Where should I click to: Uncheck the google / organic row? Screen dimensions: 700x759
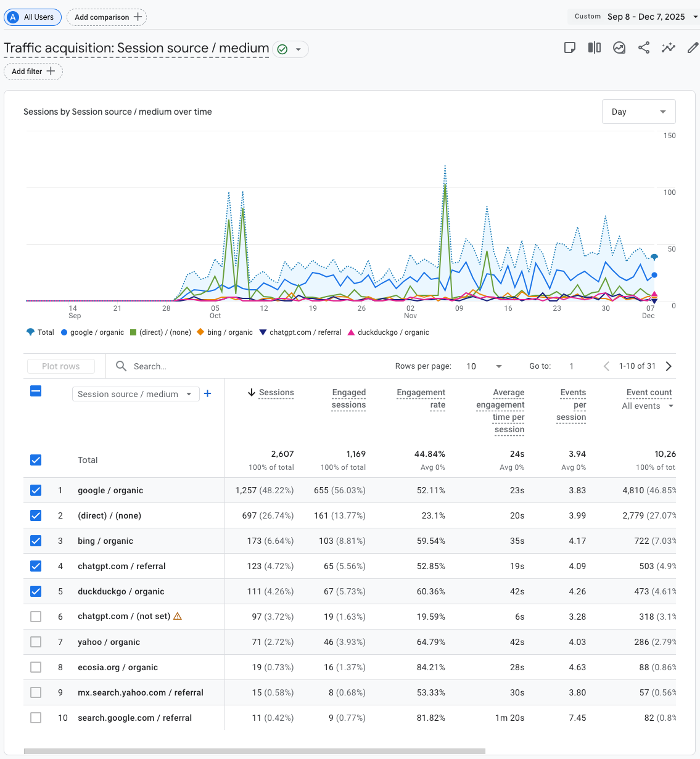click(36, 490)
